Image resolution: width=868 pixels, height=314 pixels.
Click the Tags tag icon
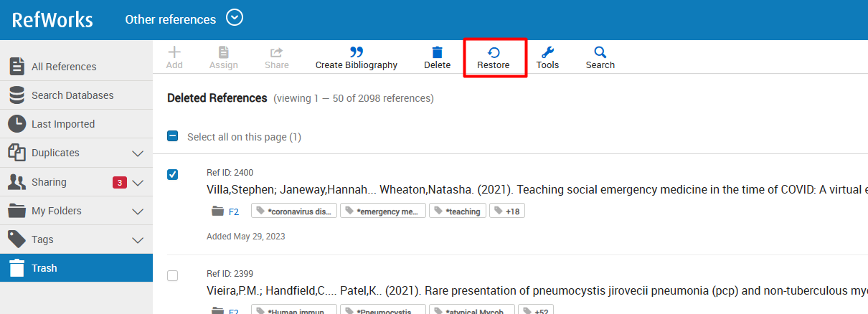click(x=16, y=239)
